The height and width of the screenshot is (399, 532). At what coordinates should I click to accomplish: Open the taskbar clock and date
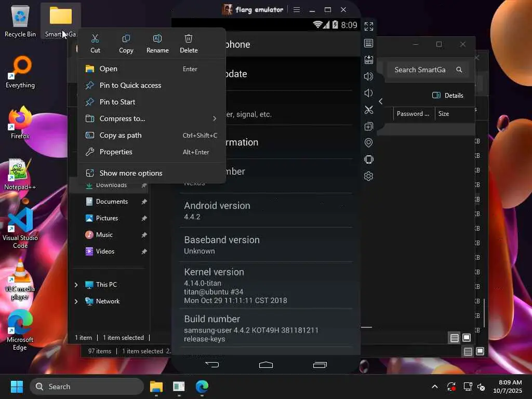(x=508, y=387)
